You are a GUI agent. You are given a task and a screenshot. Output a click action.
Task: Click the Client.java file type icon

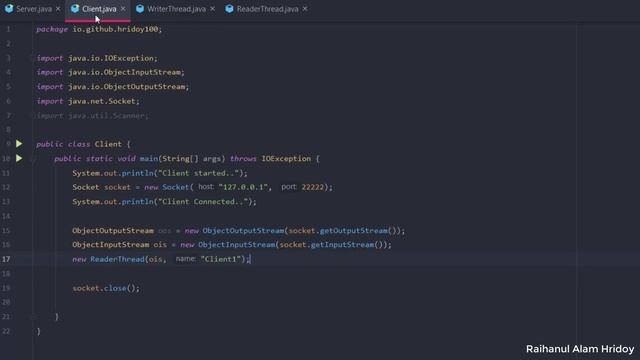pos(75,9)
